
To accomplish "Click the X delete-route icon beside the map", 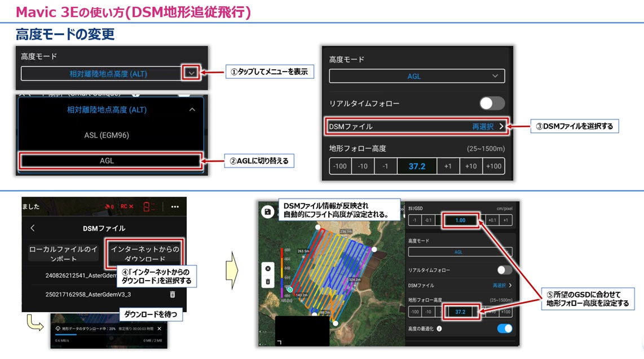I will (267, 269).
